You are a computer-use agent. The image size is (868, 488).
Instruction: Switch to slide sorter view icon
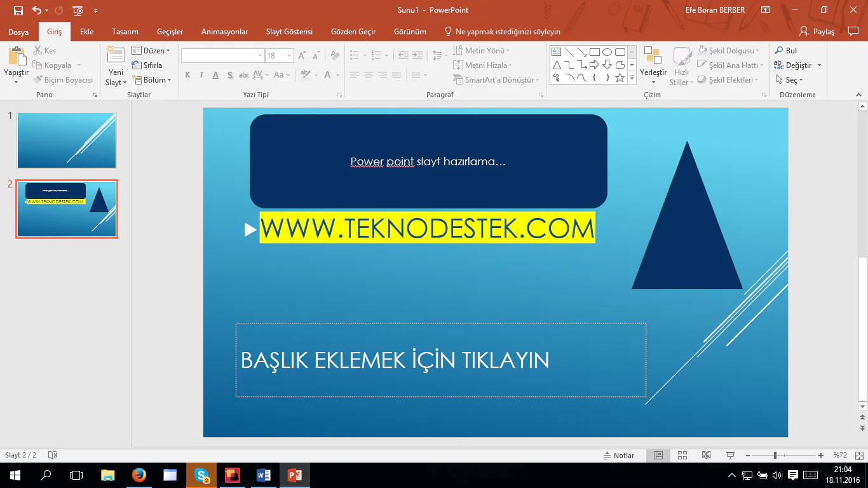682,456
